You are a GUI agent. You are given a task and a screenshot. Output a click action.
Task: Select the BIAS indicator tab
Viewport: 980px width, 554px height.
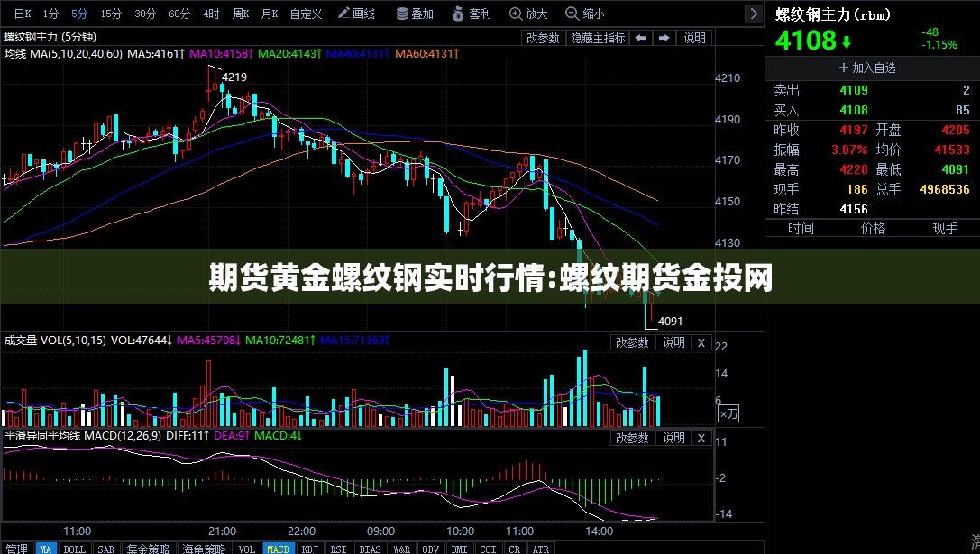[x=370, y=549]
